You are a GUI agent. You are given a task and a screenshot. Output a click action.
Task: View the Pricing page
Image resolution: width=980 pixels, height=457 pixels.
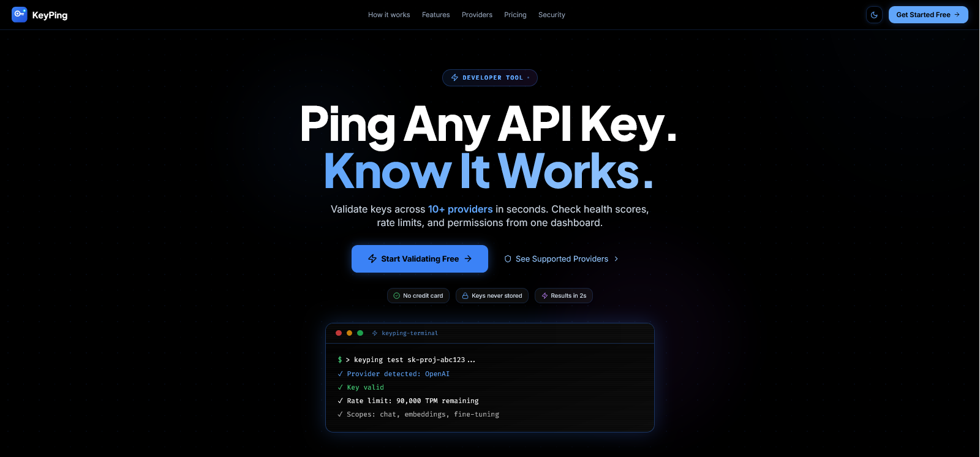[x=515, y=15]
